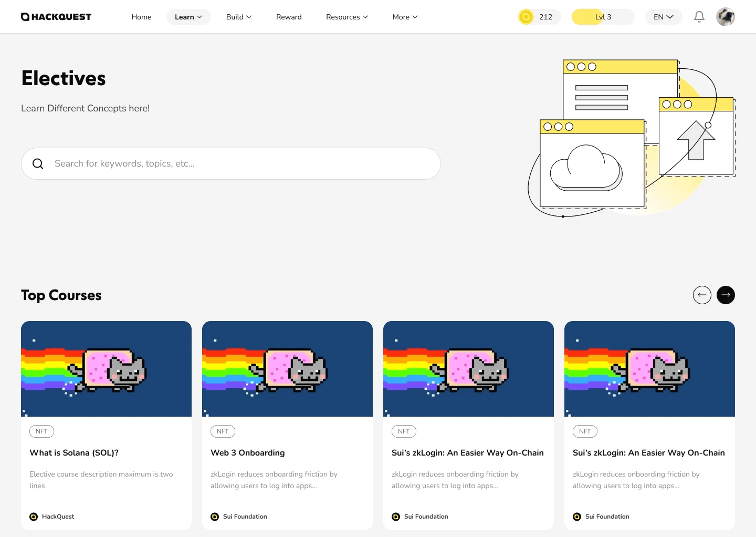Click the What is Solana (SOL)? title
The height and width of the screenshot is (537, 756).
tap(74, 453)
